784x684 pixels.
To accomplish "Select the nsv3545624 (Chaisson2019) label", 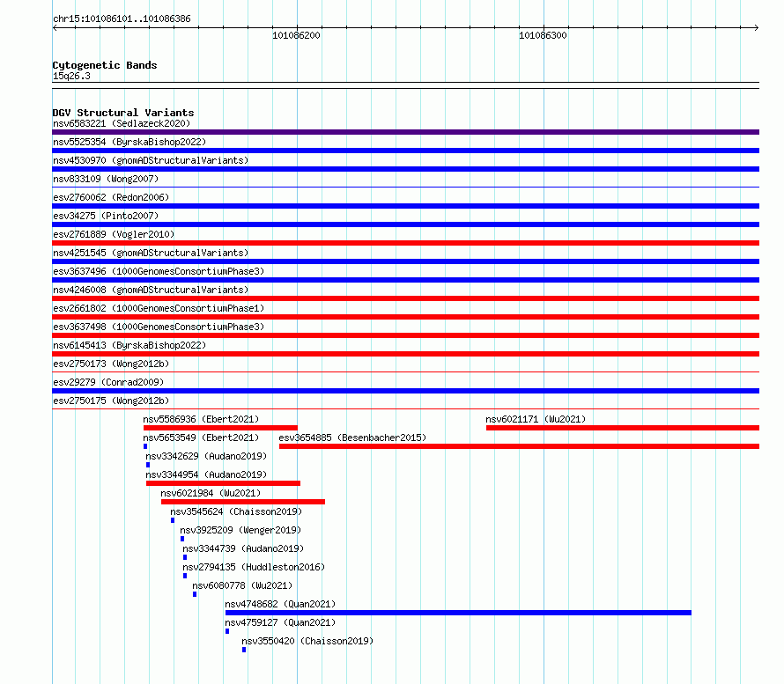I will point(236,511).
